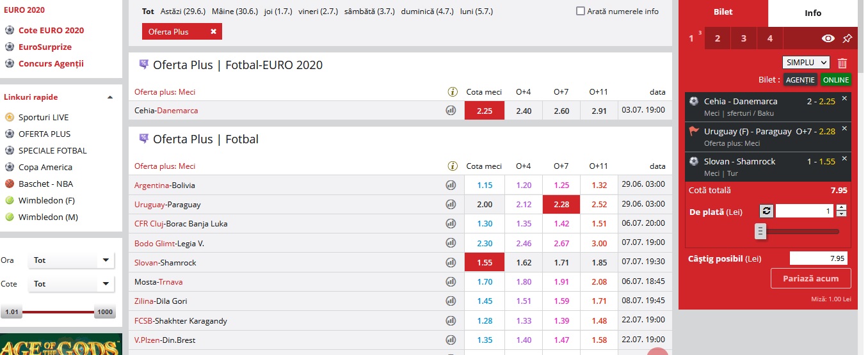Image resolution: width=868 pixels, height=355 pixels.
Task: Select ticket slot 3
Action: pos(744,38)
